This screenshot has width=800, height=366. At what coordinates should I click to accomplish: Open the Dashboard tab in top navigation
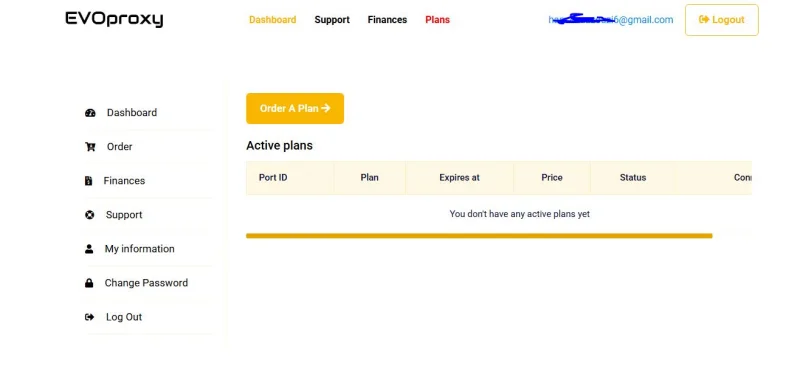[272, 20]
